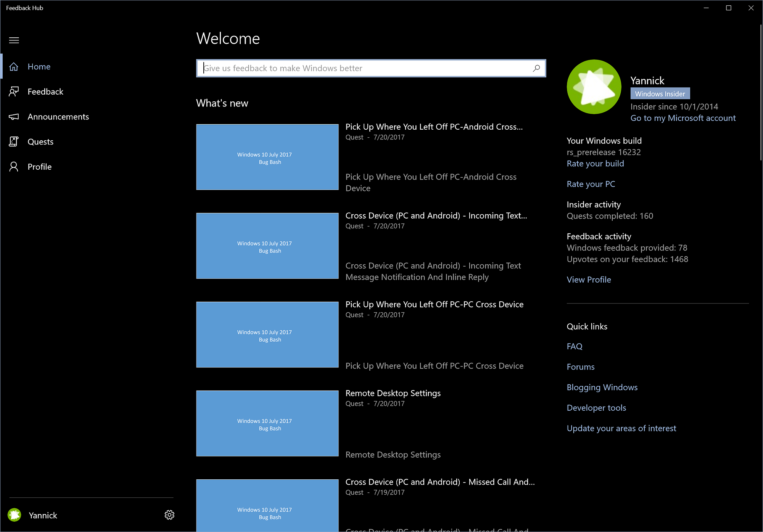Open Quests via the scroll icon

point(14,141)
